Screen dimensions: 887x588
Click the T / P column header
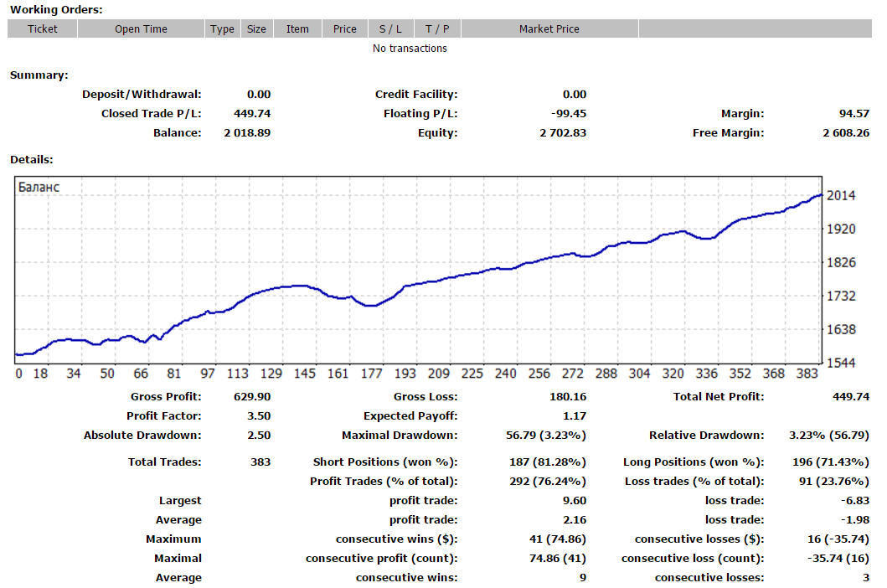437,28
